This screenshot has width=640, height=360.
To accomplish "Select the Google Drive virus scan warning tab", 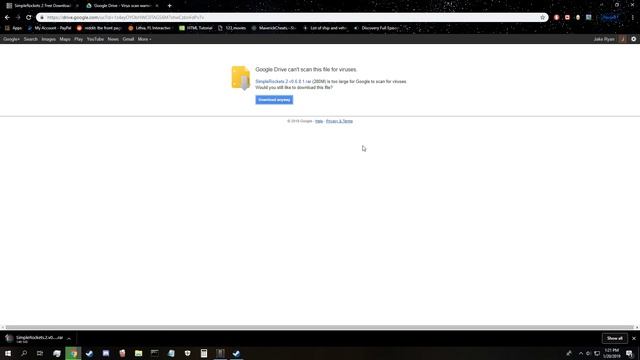I will pos(122,6).
